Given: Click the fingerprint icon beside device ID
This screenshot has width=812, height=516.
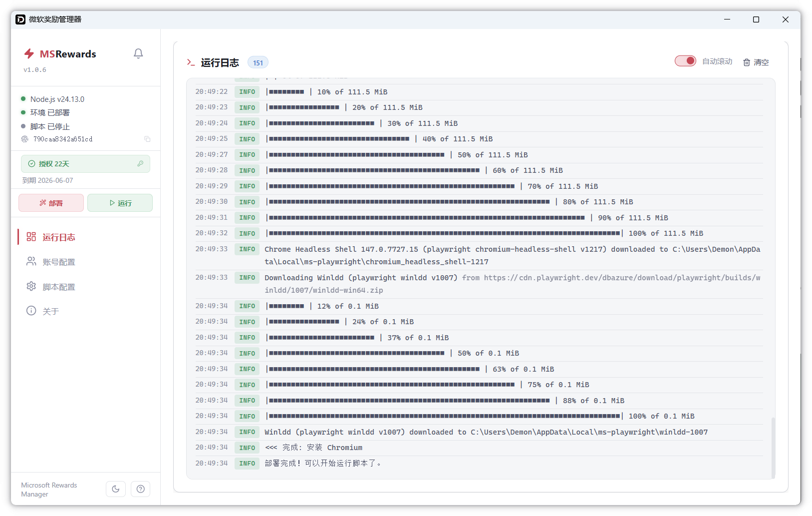Looking at the screenshot, I should tap(24, 139).
